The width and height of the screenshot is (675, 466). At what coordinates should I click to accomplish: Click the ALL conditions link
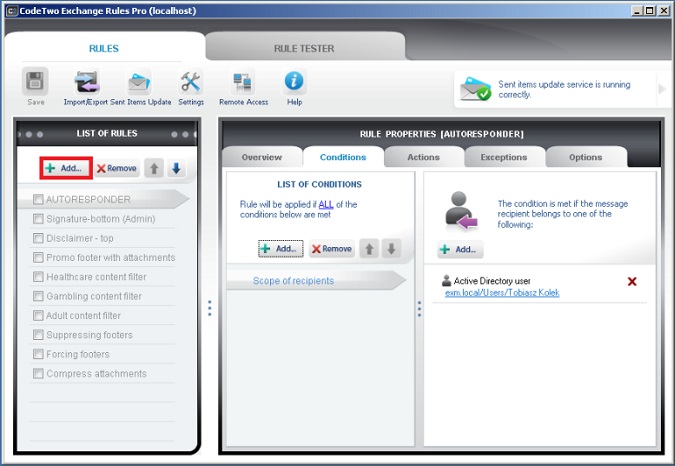click(x=326, y=204)
